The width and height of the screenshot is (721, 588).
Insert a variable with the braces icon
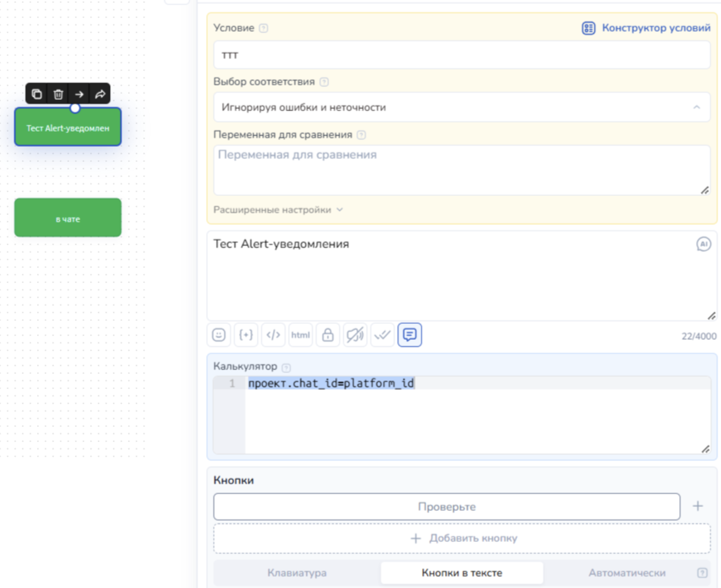[x=246, y=335]
